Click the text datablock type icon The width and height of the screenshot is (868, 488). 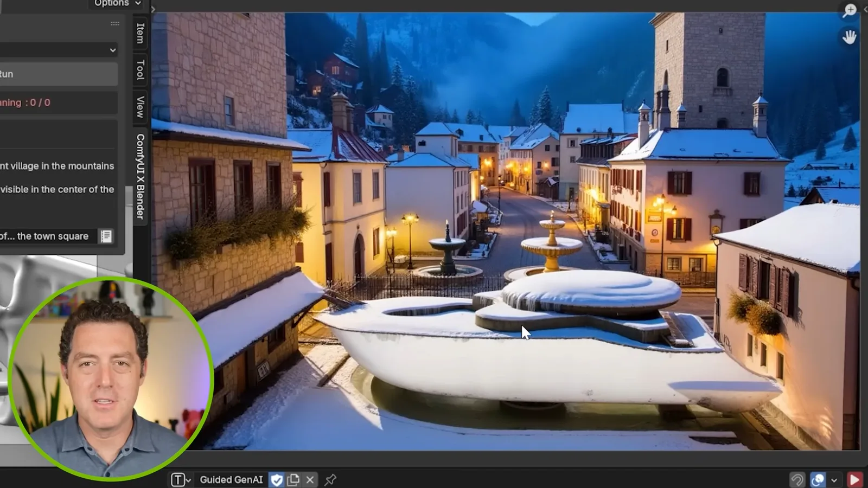tap(177, 480)
